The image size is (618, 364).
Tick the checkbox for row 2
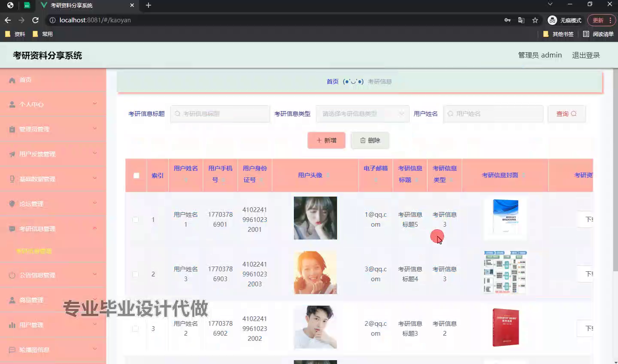tap(136, 274)
